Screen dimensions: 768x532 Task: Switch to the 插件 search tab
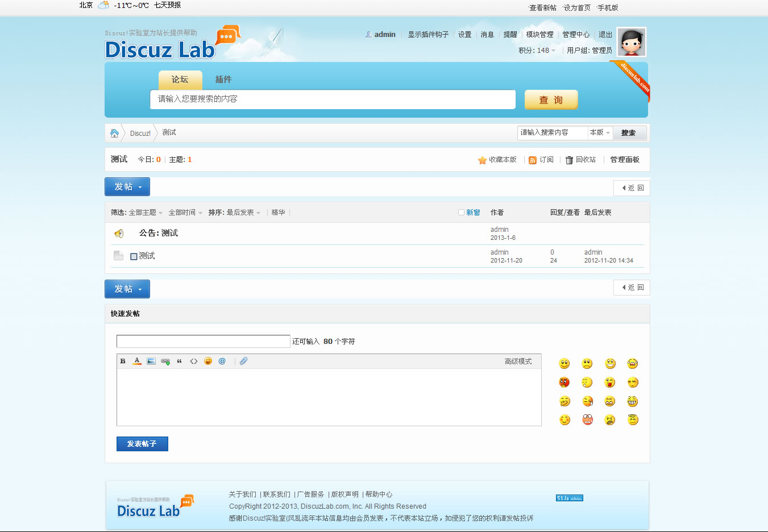coord(223,80)
